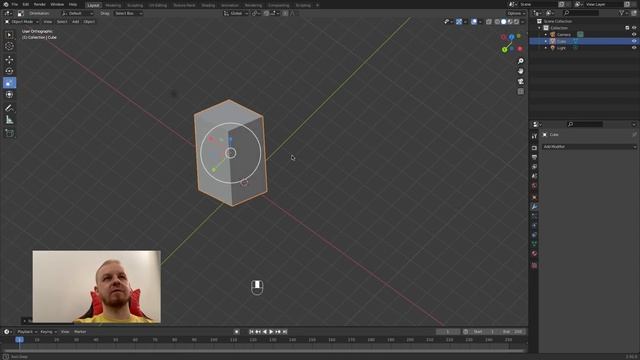
Task: Open the Help menu
Action: (x=73, y=4)
